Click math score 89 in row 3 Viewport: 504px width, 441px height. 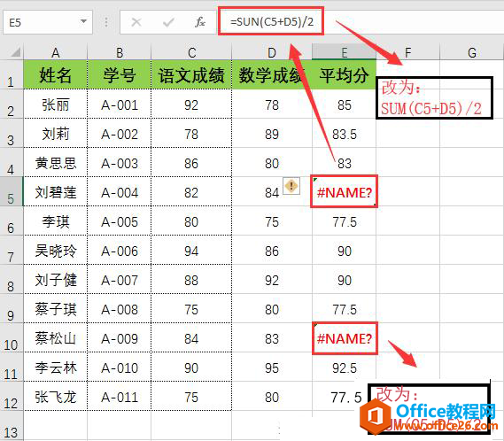click(272, 134)
